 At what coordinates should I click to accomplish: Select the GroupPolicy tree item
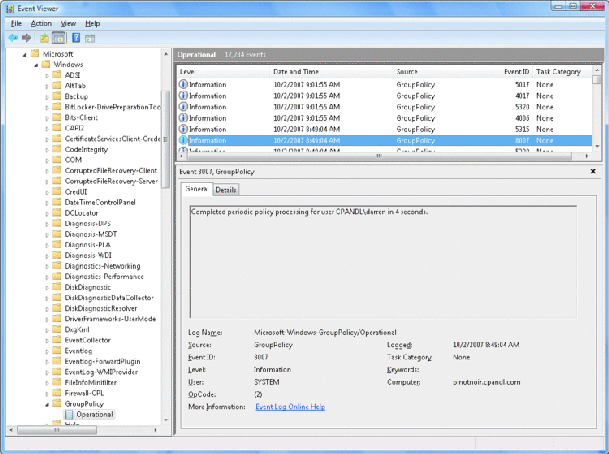tap(84, 404)
